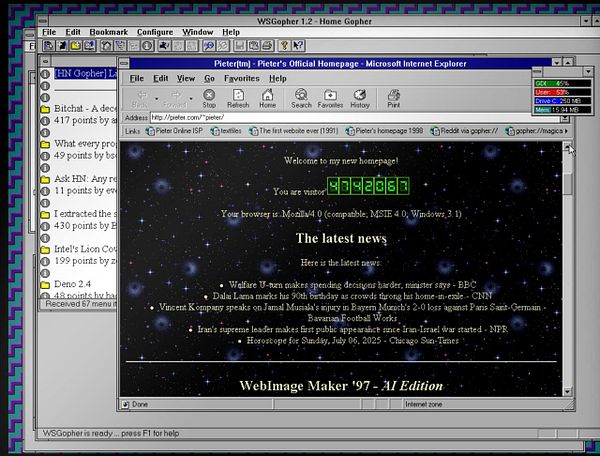Open the Back button history dropdown arrow
This screenshot has height=456, width=600.
point(157,99)
